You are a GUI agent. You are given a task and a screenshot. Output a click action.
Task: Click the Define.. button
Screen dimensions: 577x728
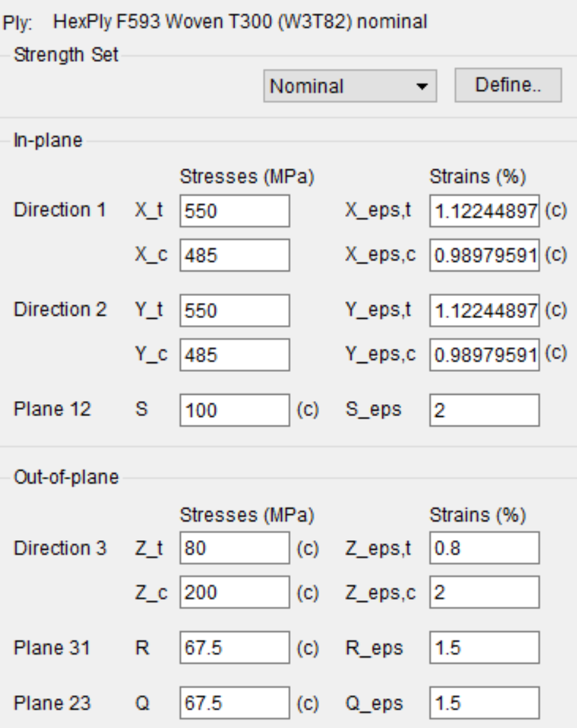508,85
